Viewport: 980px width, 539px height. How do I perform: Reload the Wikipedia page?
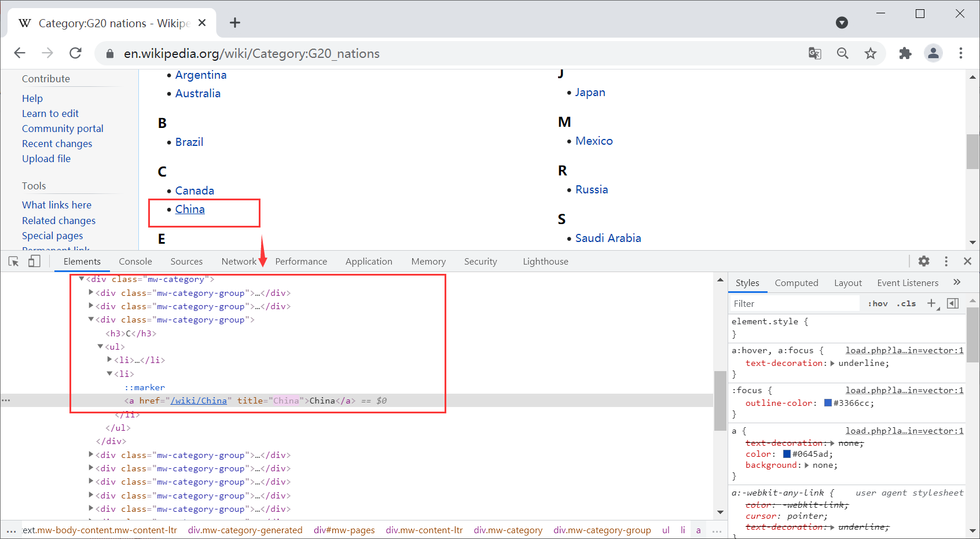[75, 53]
